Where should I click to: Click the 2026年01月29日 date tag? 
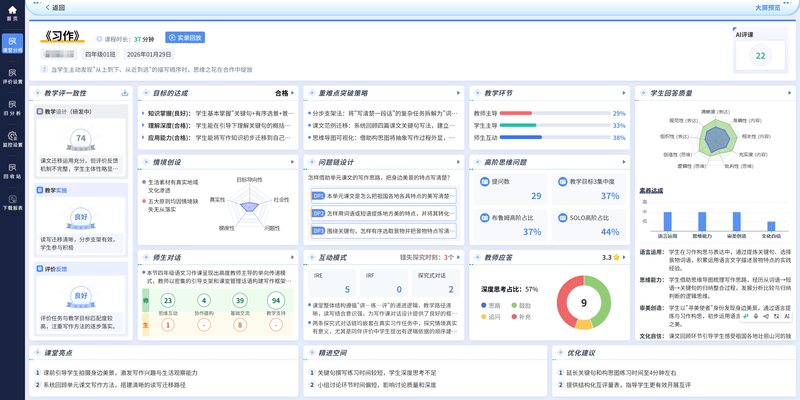[148, 55]
